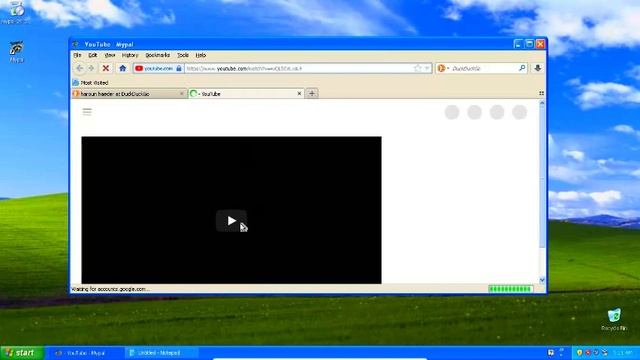Click the page scrollbar down arrow
640x360 pixels.
tap(542, 280)
